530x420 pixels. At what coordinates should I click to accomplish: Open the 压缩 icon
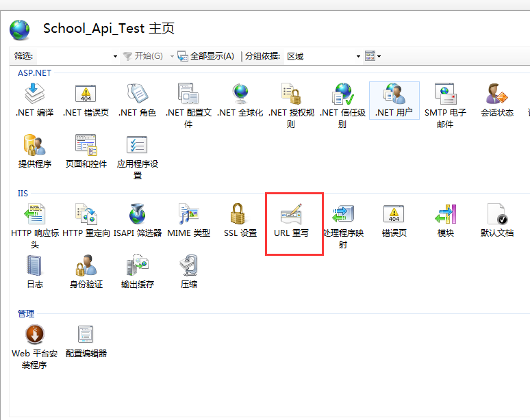188,267
